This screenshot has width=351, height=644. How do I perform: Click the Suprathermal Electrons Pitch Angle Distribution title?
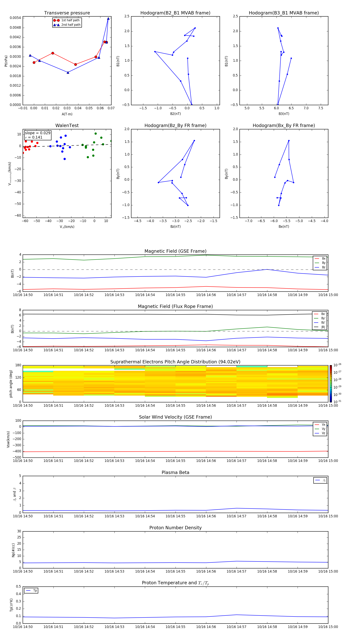(x=175, y=362)
